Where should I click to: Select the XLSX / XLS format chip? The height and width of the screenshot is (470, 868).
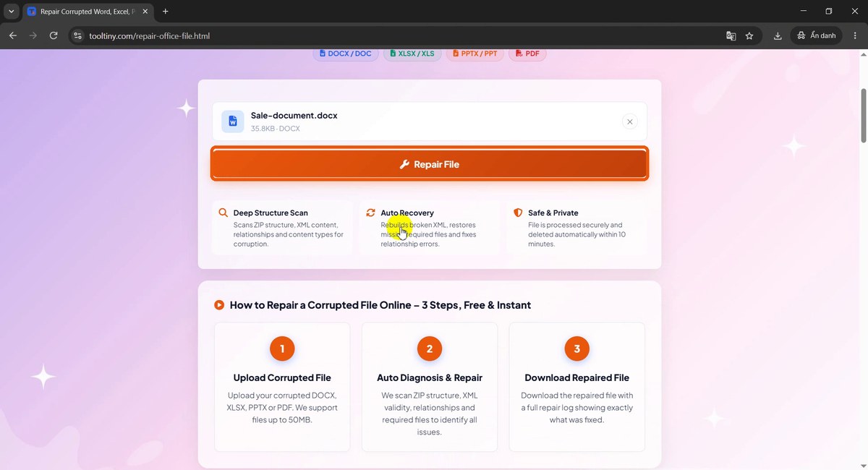412,54
